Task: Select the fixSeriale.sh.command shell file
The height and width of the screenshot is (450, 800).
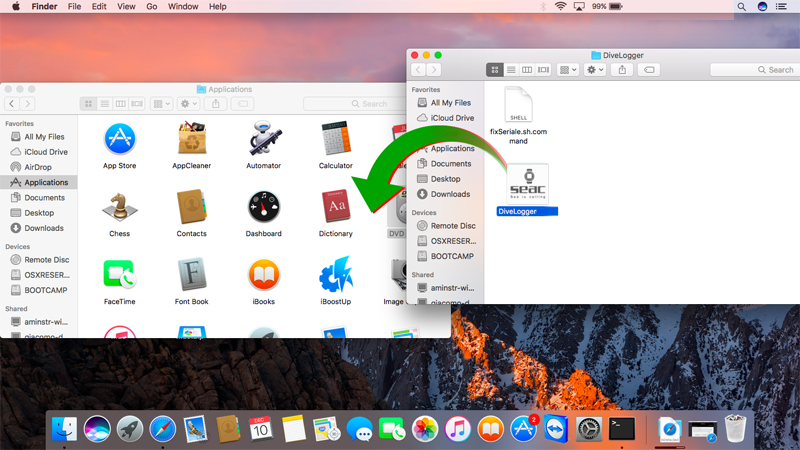Action: [518, 105]
